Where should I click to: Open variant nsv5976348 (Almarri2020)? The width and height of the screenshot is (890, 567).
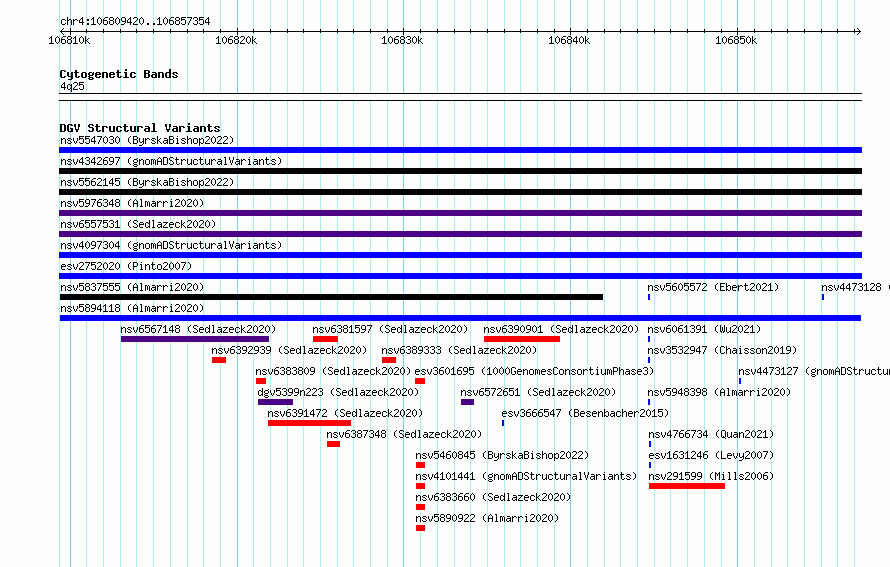tap(132, 203)
